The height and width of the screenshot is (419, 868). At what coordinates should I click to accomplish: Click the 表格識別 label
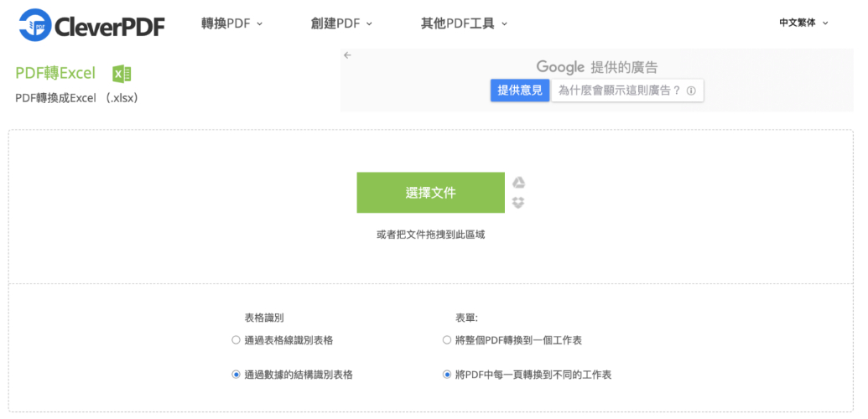(265, 318)
